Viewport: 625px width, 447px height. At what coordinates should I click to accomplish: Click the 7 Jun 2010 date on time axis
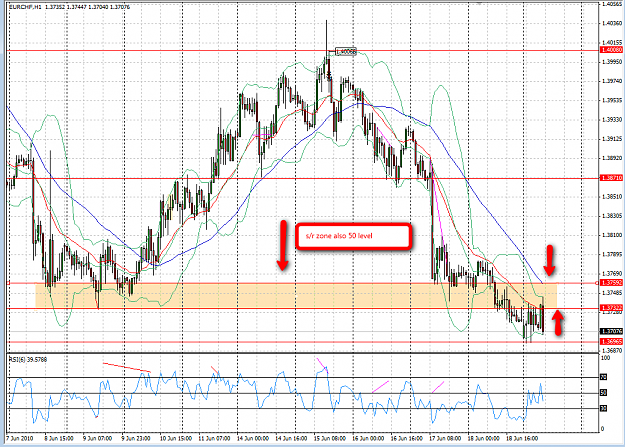(20, 439)
